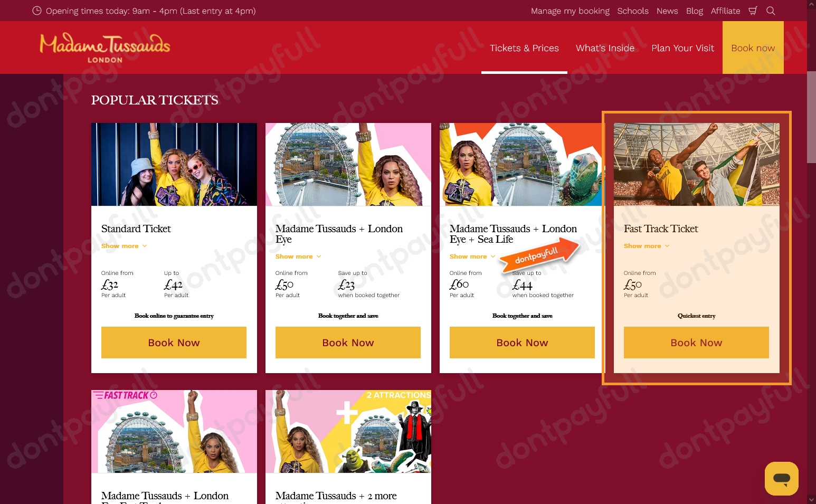Expand Show more under London Eye + Sea Life
Screen dimensions: 816x504
click(x=472, y=256)
